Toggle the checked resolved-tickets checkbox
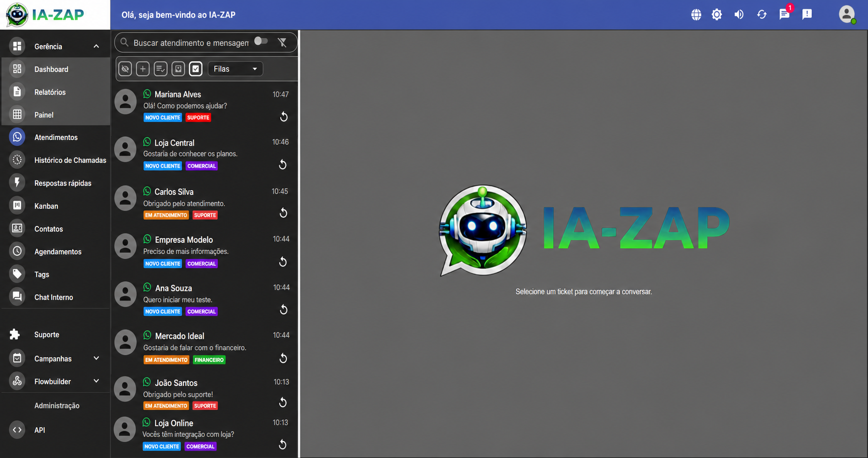The height and width of the screenshot is (458, 868). tap(196, 69)
